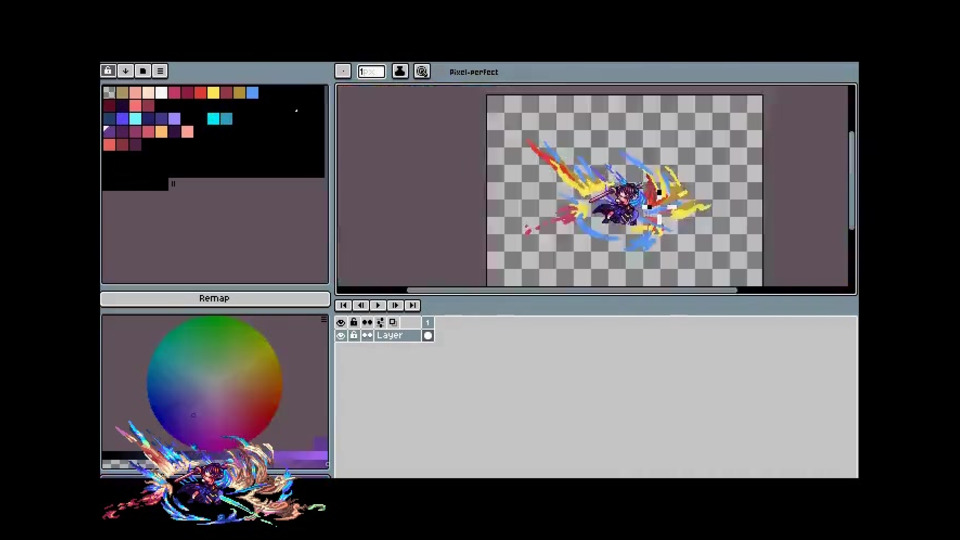
Task: Open the brush type selector button
Action: coord(343,71)
